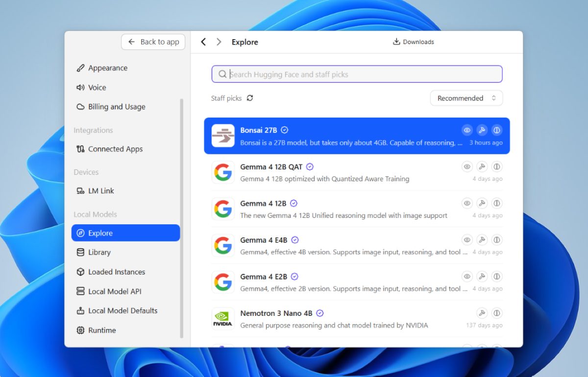Open Voice settings
588x377 pixels.
[91, 88]
